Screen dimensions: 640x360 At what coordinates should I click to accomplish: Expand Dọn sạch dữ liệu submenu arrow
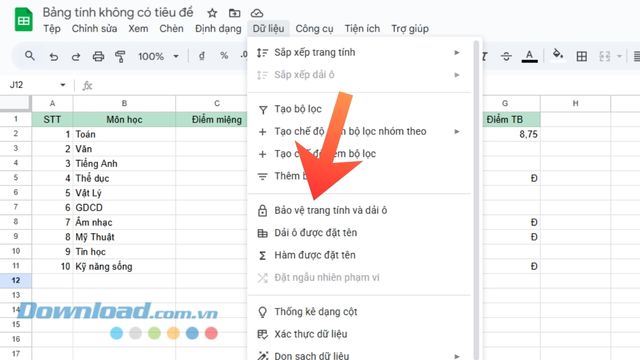pyautogui.click(x=457, y=356)
